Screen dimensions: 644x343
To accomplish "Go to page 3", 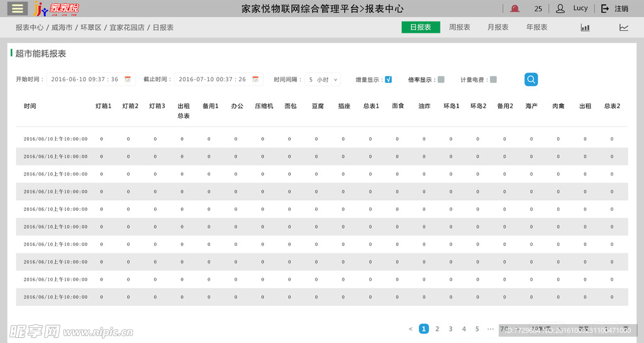I will pyautogui.click(x=450, y=329).
